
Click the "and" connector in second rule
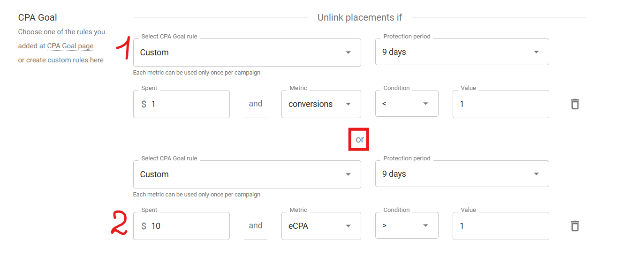pos(255,226)
